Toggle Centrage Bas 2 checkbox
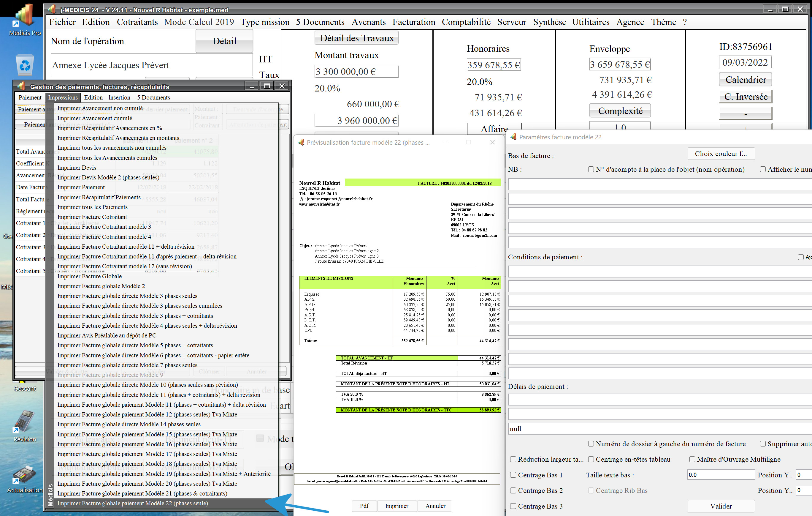This screenshot has width=812, height=516. click(x=513, y=490)
